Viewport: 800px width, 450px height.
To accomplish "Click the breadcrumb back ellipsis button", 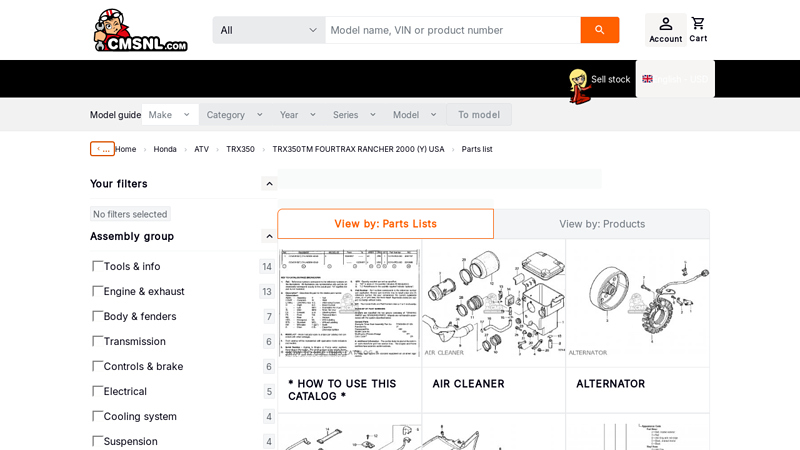I will pyautogui.click(x=102, y=149).
